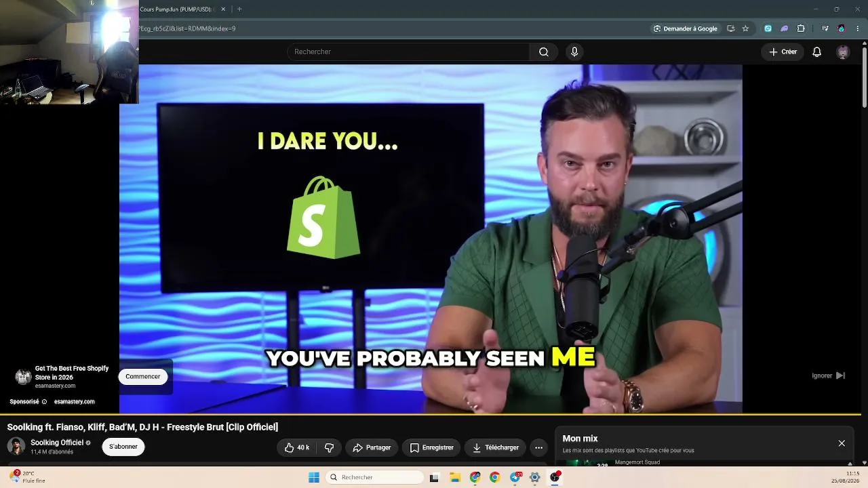The image size is (868, 488).
Task: Open YouTube notifications bell
Action: (x=817, y=52)
